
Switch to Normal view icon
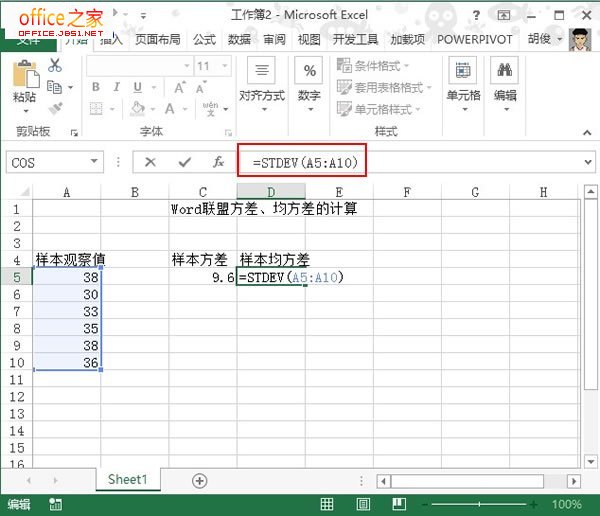click(x=327, y=504)
